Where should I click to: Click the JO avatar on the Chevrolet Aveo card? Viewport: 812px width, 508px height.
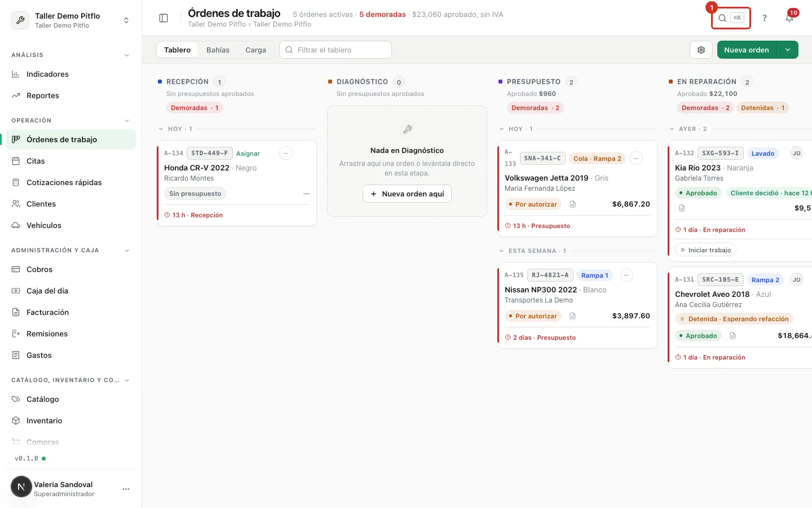click(796, 279)
